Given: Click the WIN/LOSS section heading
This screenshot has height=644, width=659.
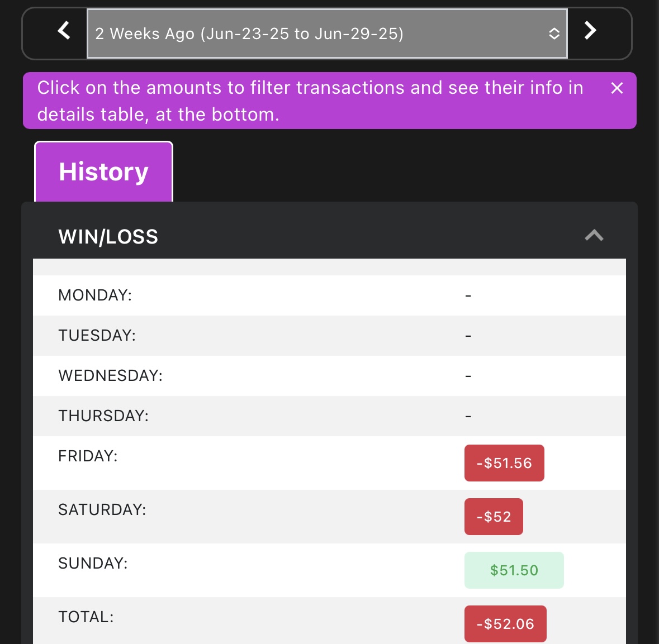Looking at the screenshot, I should (x=108, y=237).
